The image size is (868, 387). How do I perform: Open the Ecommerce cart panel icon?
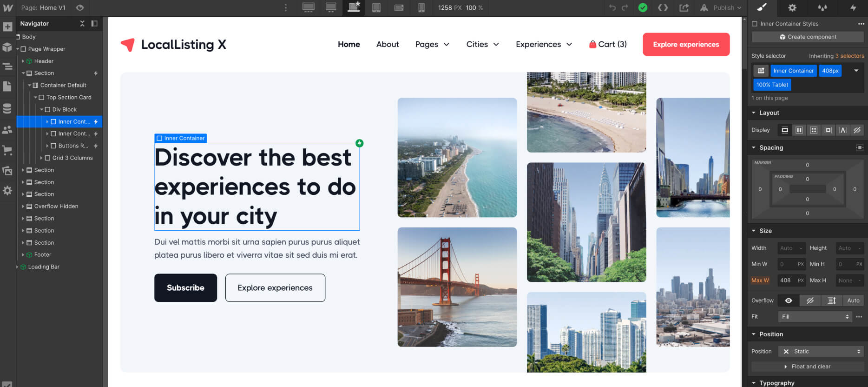point(7,150)
